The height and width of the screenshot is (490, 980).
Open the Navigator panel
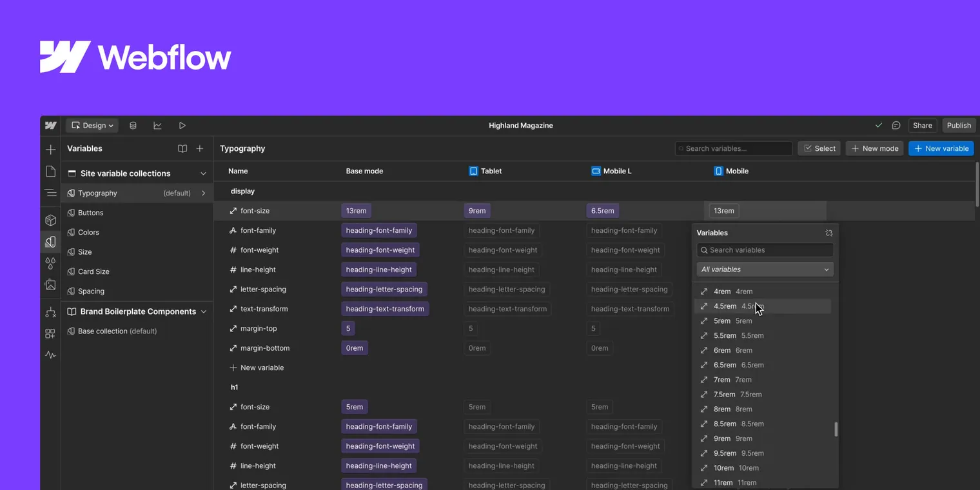(50, 193)
